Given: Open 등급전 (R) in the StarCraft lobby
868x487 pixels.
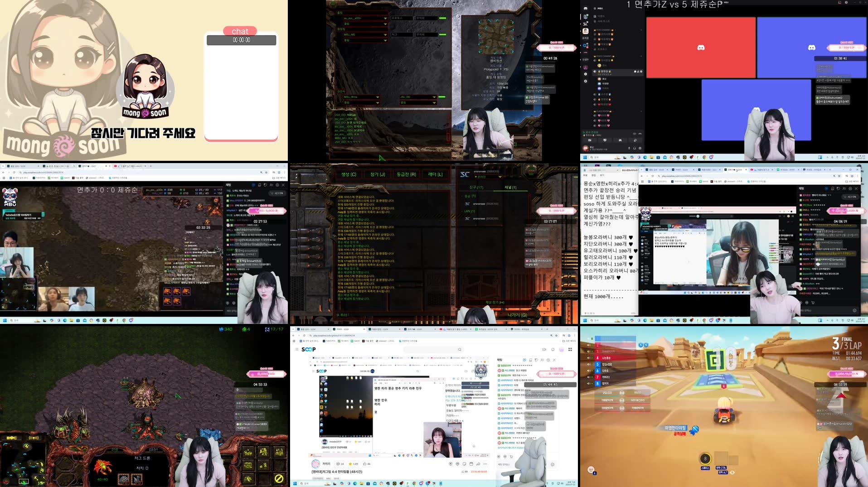Looking at the screenshot, I should coord(406,174).
